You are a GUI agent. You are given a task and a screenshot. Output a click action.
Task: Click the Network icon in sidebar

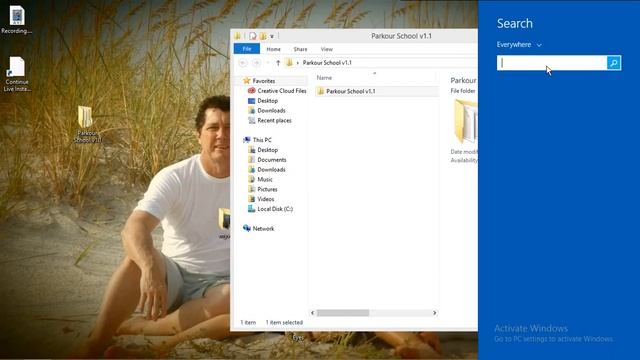[x=247, y=228]
